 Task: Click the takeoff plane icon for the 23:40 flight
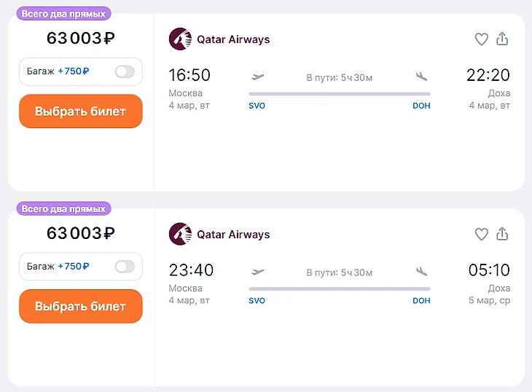coord(257,272)
